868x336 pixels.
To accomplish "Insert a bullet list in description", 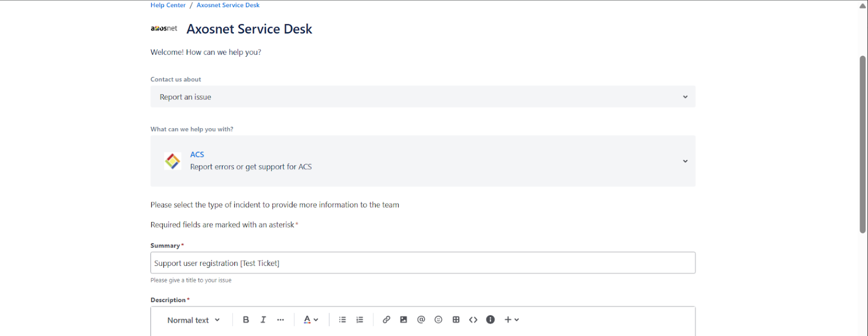I will [342, 320].
